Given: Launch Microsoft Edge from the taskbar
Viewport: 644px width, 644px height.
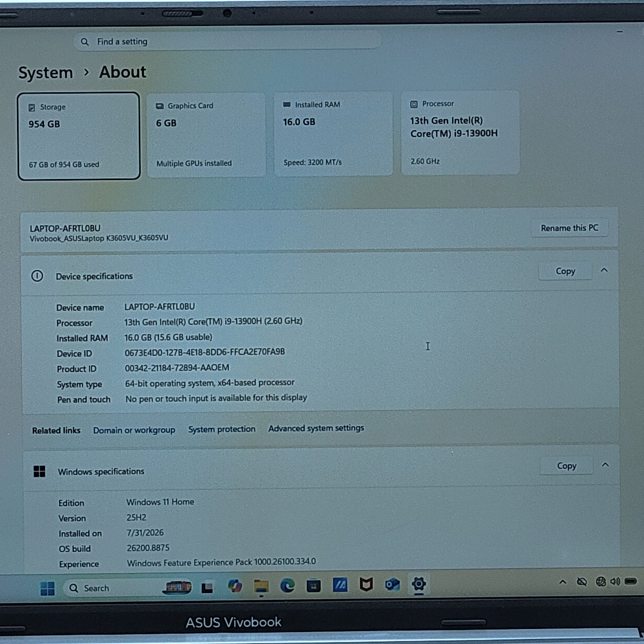Looking at the screenshot, I should pyautogui.click(x=287, y=586).
